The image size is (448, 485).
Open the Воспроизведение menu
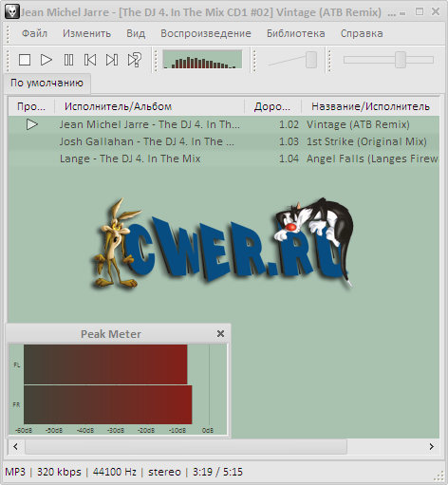click(x=206, y=33)
